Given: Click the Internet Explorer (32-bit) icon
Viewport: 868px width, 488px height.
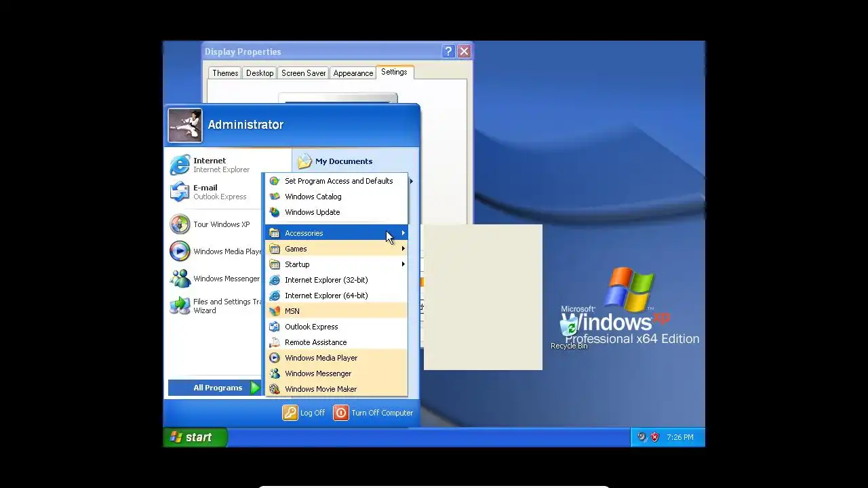Looking at the screenshot, I should click(x=275, y=280).
